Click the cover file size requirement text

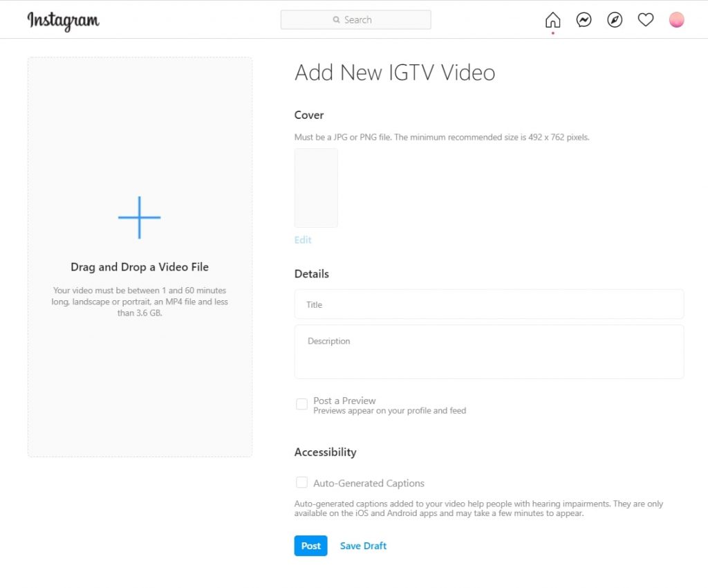point(442,137)
